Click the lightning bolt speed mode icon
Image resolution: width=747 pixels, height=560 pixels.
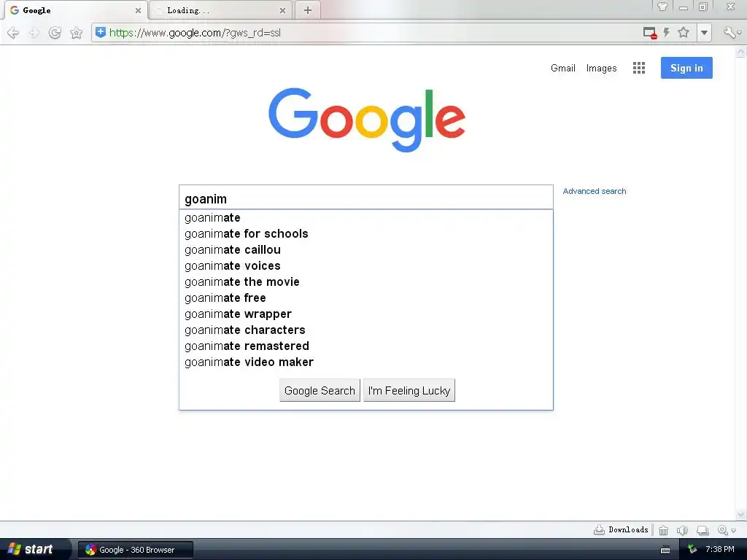pyautogui.click(x=667, y=32)
